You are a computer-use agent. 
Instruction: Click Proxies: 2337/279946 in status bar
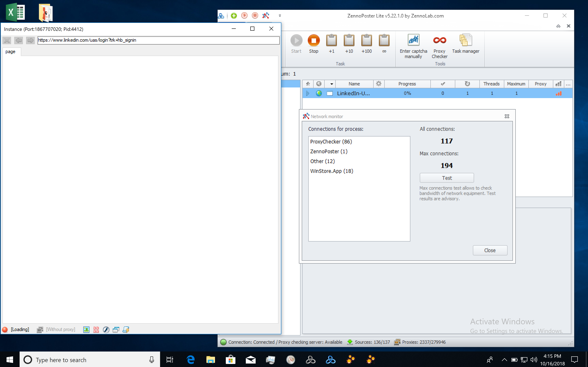coord(420,342)
